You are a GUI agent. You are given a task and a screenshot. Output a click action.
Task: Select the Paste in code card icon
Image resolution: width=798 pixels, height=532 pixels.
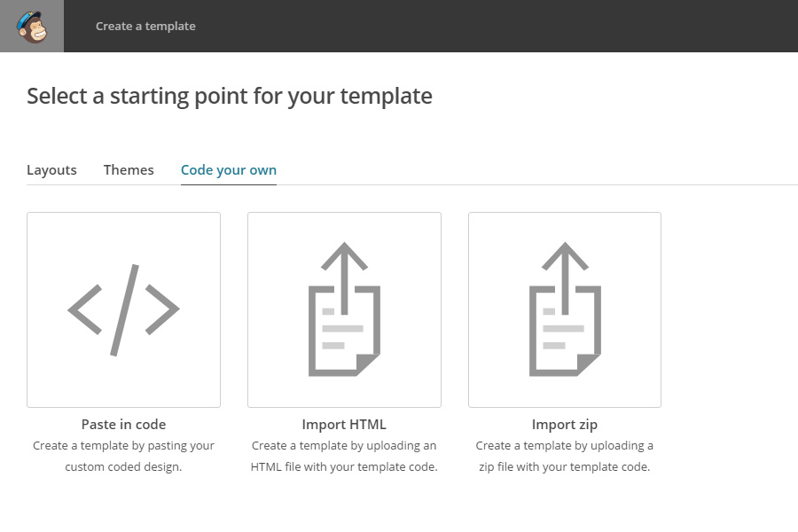123,309
